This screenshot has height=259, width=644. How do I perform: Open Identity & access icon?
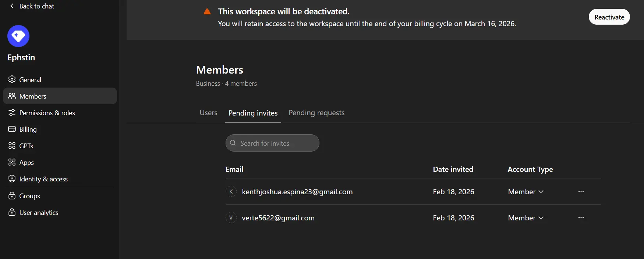coord(12,179)
